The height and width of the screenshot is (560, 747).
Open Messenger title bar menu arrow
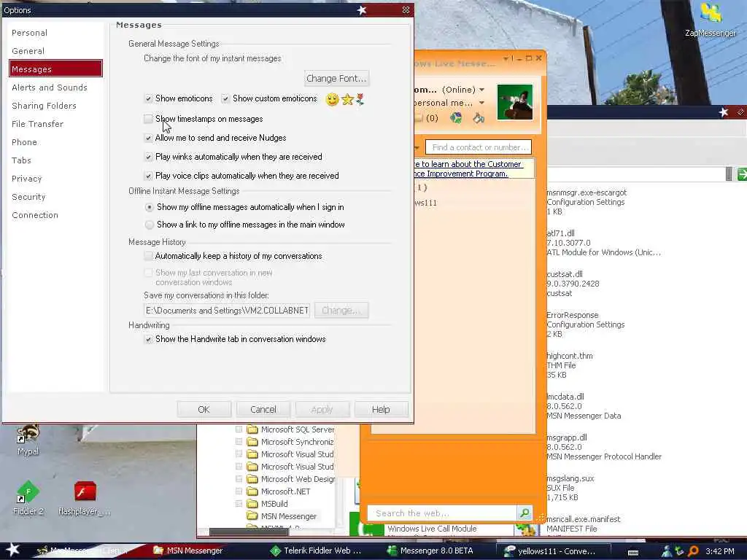coord(506,58)
